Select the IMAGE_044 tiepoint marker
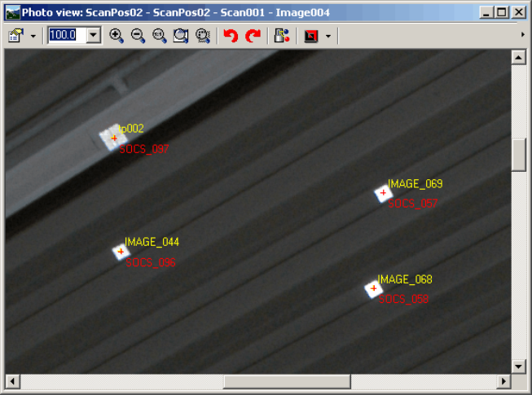This screenshot has height=395, width=532. [x=121, y=252]
